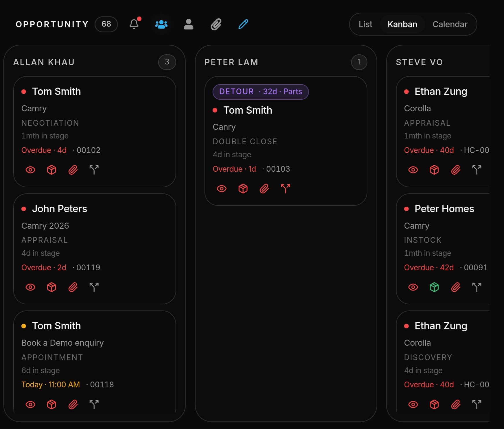Viewport: 504px width, 429px height.
Task: Click the "Overdue · 42d" label
Action: pos(429,268)
